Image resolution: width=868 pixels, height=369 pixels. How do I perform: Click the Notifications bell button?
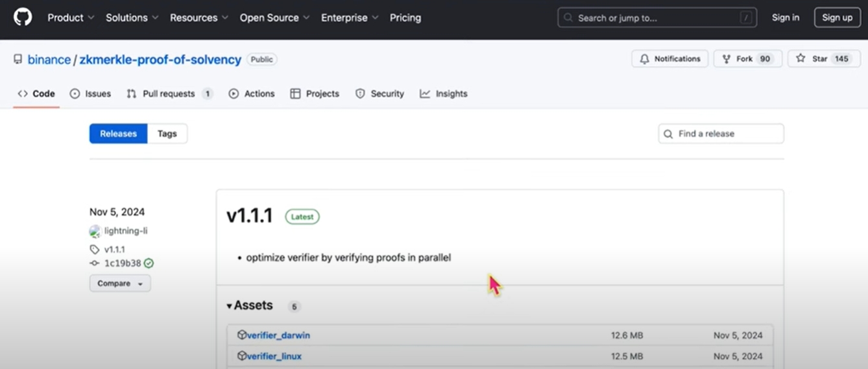click(670, 58)
